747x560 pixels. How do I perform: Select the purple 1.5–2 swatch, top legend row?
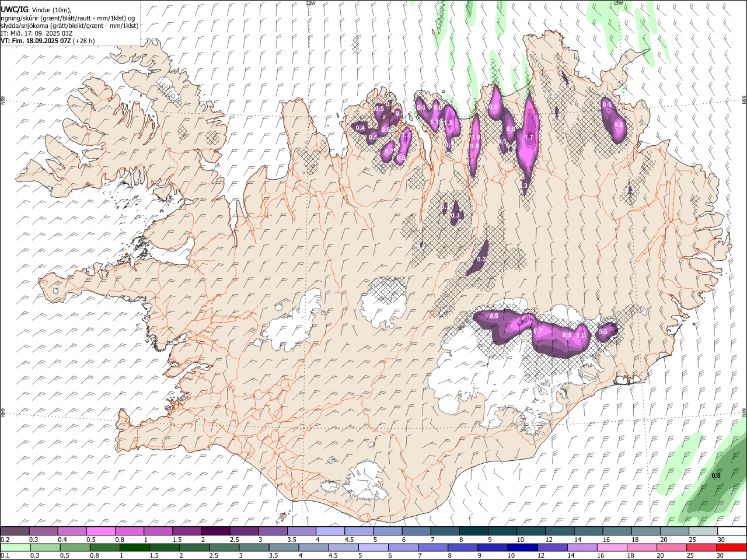(x=187, y=531)
